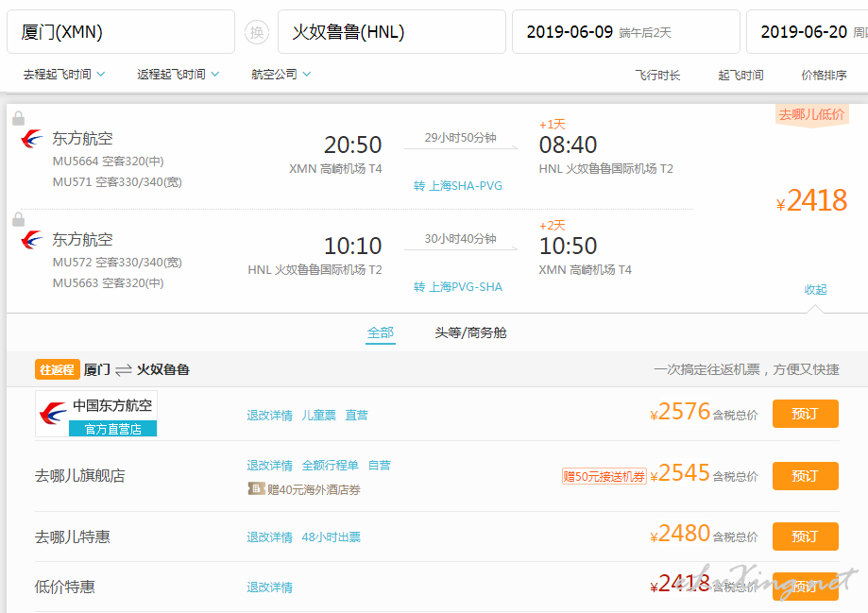868x613 pixels.
Task: Sort results by 价格排序
Action: 824,76
